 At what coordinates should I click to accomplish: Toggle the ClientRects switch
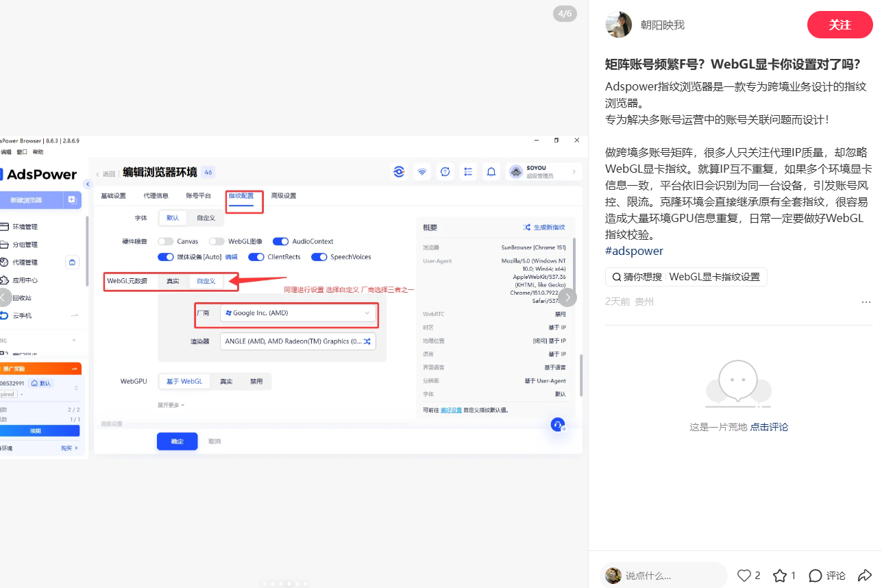[x=256, y=257]
